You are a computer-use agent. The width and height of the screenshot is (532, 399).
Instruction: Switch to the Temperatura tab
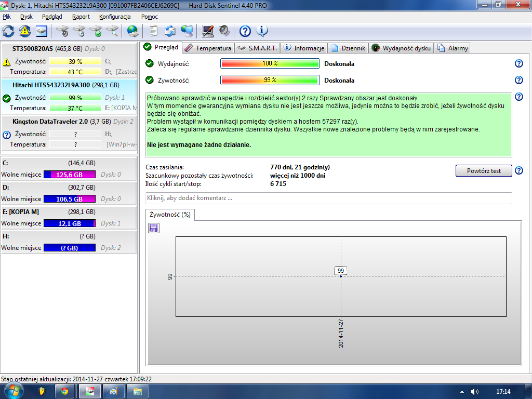click(208, 48)
